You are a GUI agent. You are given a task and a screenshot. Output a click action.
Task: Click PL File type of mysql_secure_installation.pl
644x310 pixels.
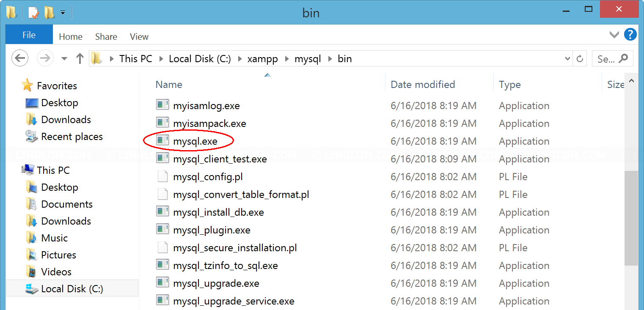513,248
